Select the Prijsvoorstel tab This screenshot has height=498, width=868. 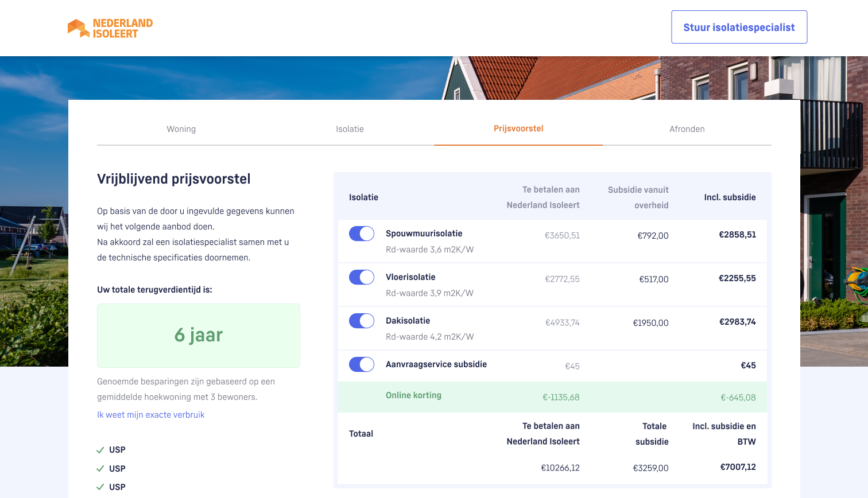point(518,129)
